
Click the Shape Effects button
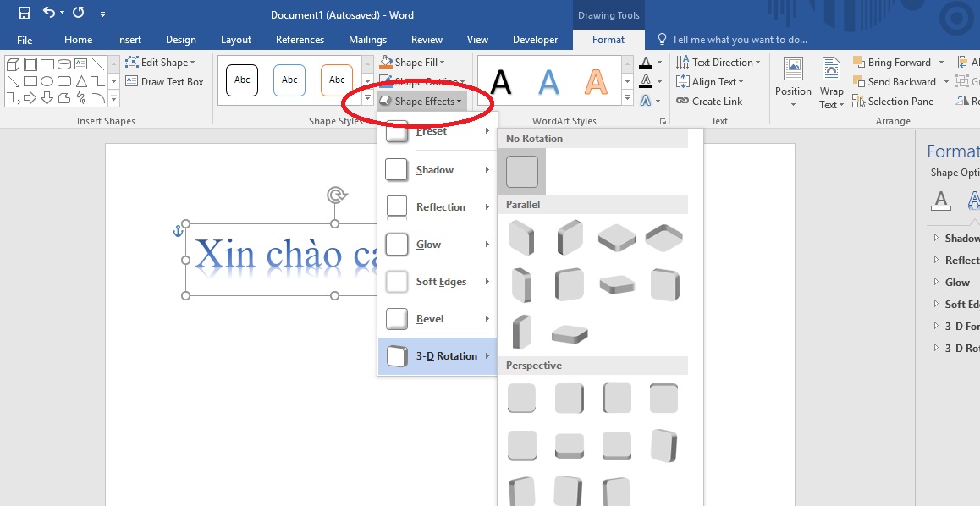point(421,102)
